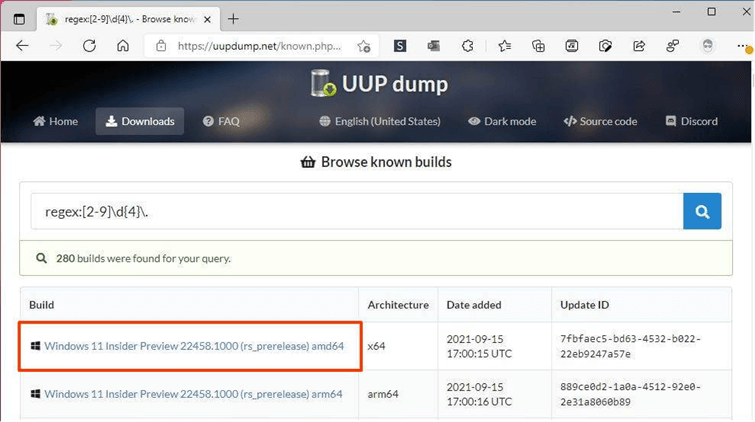Close the Browse known builds tab
The height and width of the screenshot is (422, 755).
[x=207, y=19]
